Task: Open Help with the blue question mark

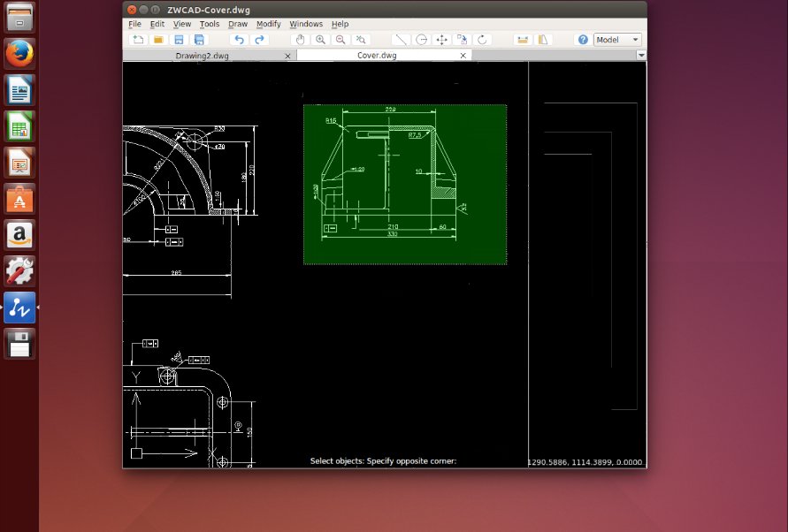Action: (x=583, y=40)
